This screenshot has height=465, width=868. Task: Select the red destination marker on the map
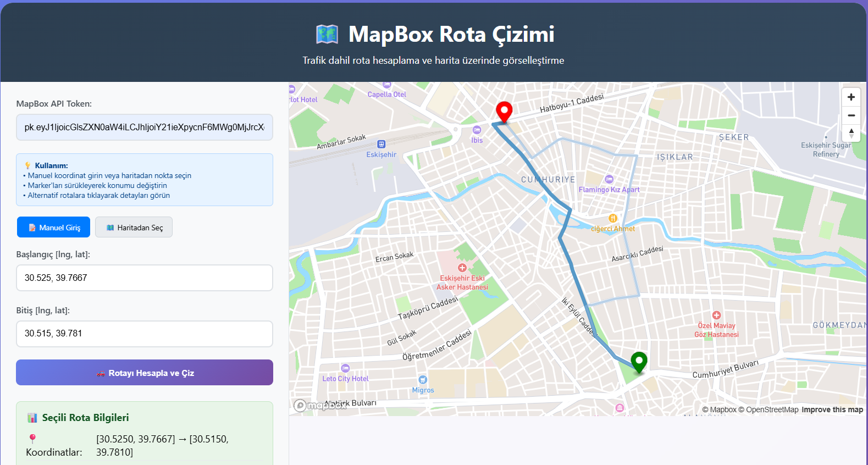pyautogui.click(x=504, y=112)
